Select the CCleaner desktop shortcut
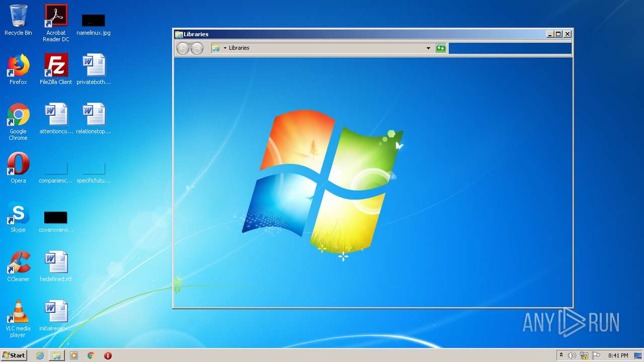This screenshot has height=362, width=644. pos(18,266)
